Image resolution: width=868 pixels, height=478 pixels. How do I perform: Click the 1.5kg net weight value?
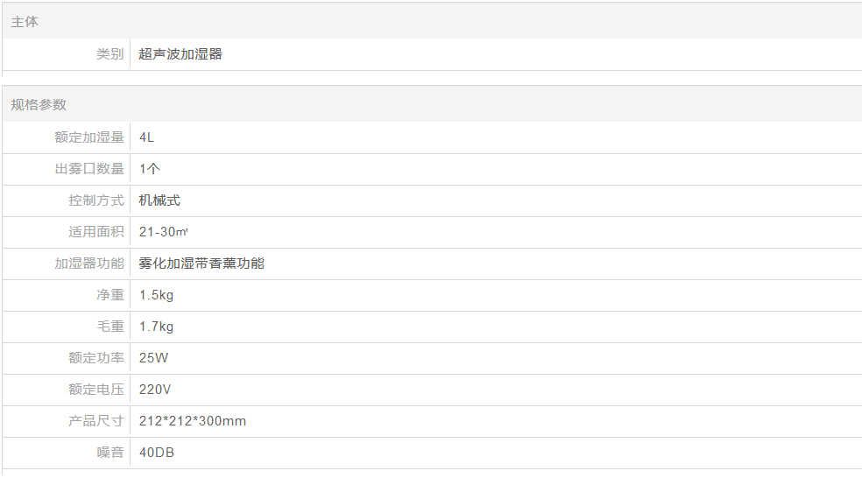[x=156, y=295]
